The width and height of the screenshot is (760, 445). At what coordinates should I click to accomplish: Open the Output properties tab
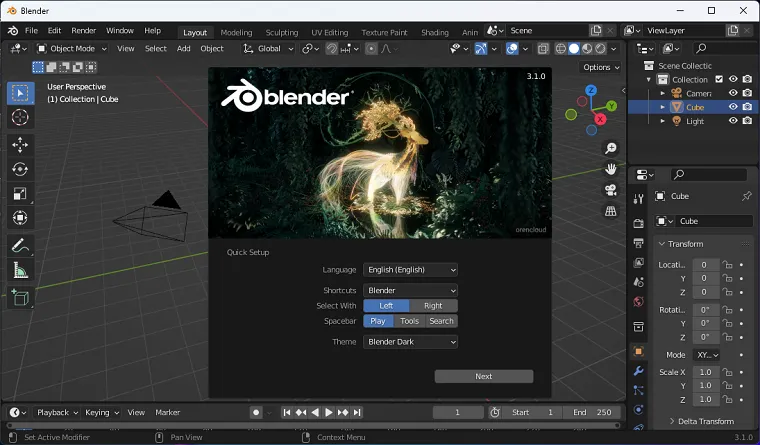pos(638,243)
